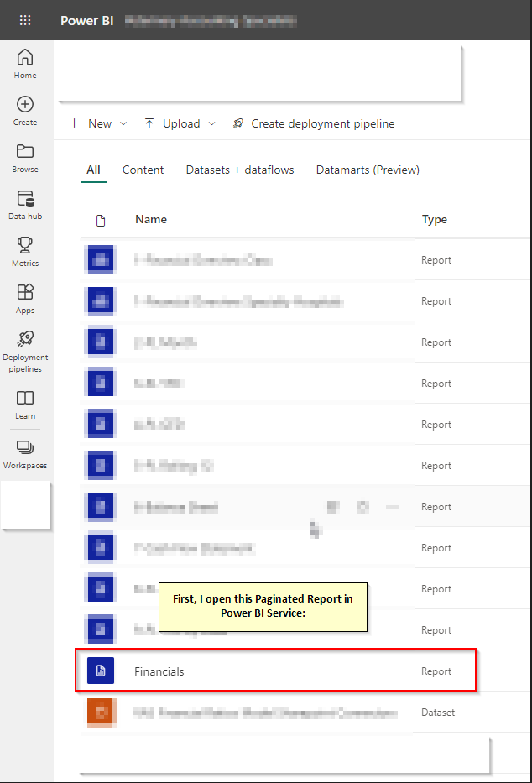
Task: Switch to Datasets + dataflows tab
Action: 240,170
